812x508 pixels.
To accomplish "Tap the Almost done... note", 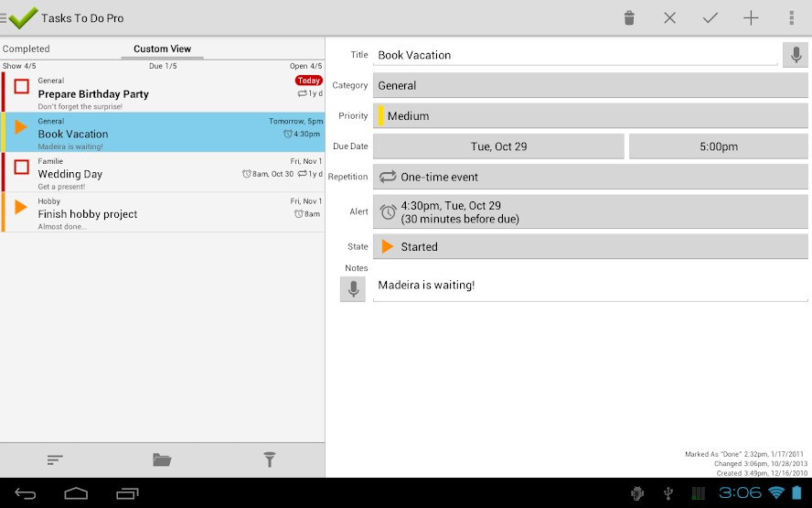I will point(62,226).
